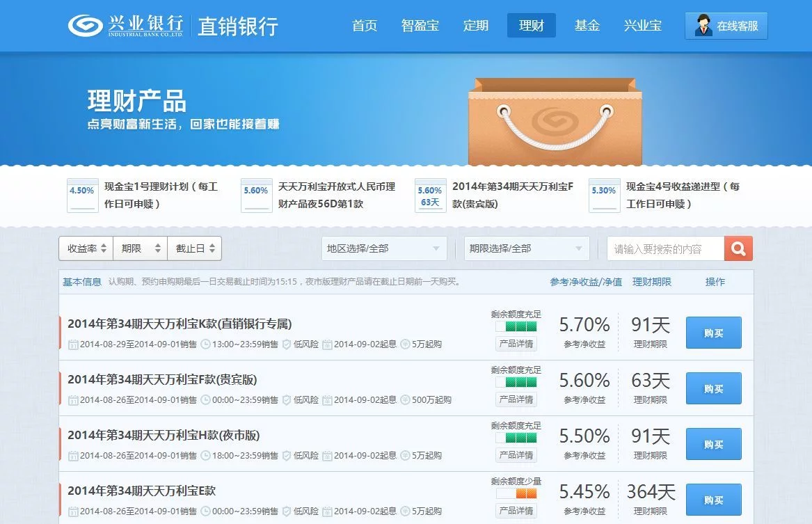The width and height of the screenshot is (812, 524).
Task: Click the shield icon in K款 row
Action: pos(287,344)
